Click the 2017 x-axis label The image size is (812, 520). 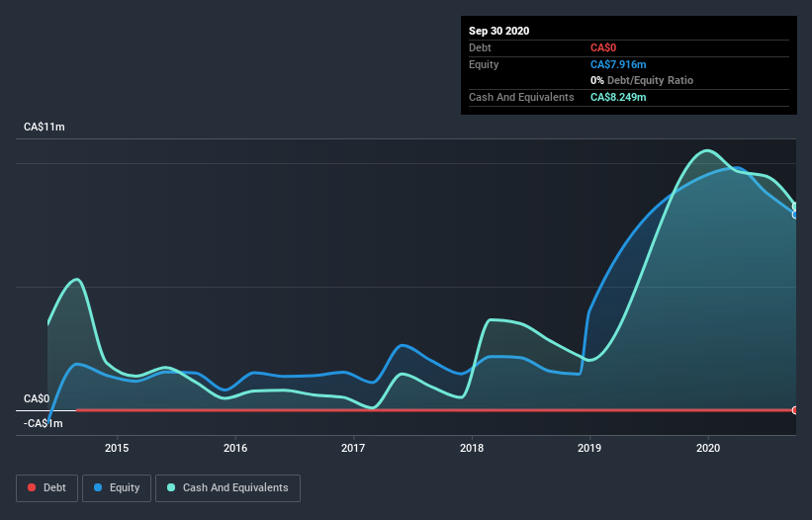click(x=353, y=448)
